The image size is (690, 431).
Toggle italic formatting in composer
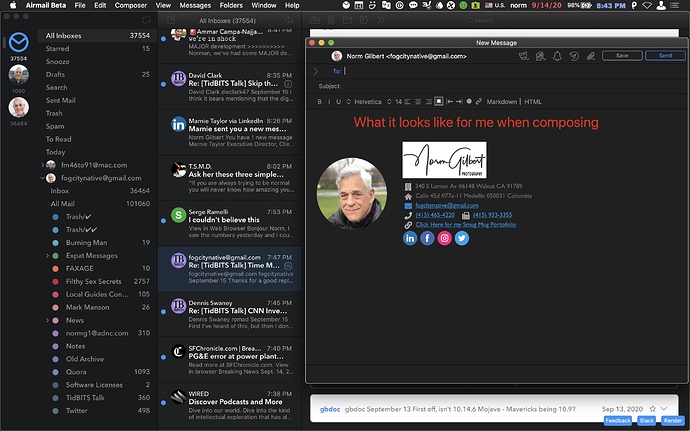[x=329, y=102]
